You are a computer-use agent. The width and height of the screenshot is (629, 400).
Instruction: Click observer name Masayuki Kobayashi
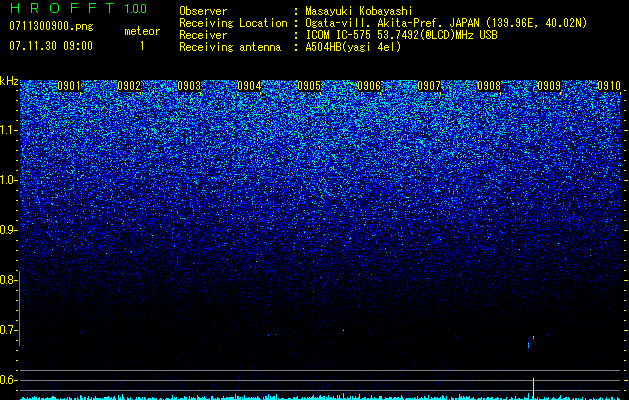pos(359,11)
